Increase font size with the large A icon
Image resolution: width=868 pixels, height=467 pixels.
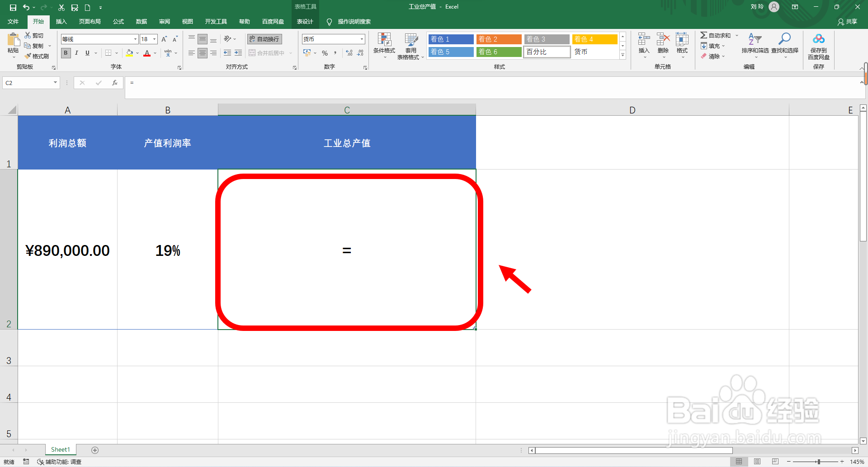164,39
